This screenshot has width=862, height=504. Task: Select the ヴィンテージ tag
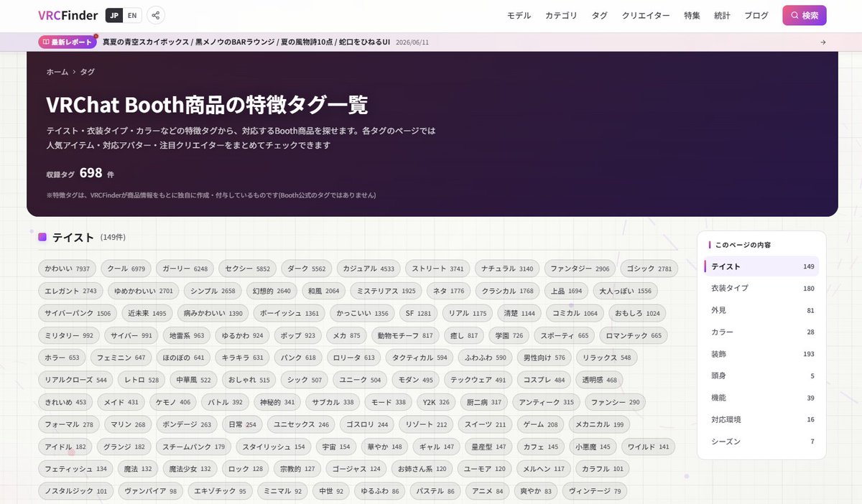595,491
